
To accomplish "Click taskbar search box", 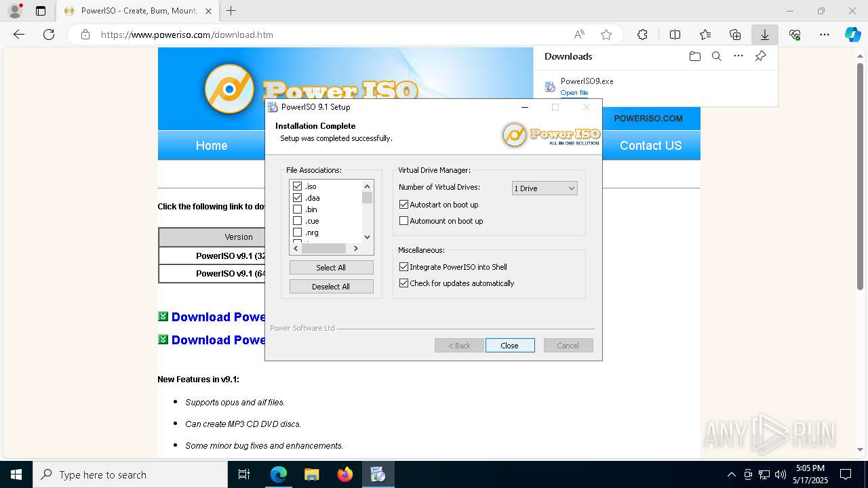I will tap(130, 474).
